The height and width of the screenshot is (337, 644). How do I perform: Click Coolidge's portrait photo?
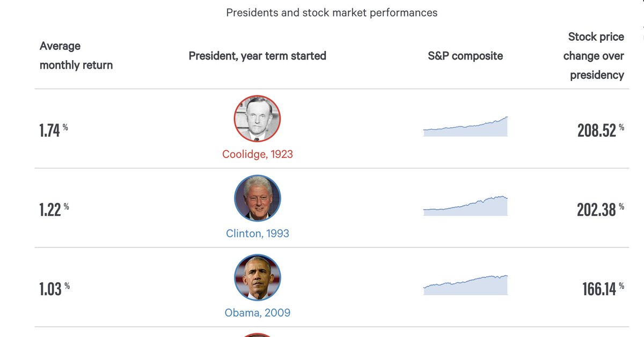point(258,119)
